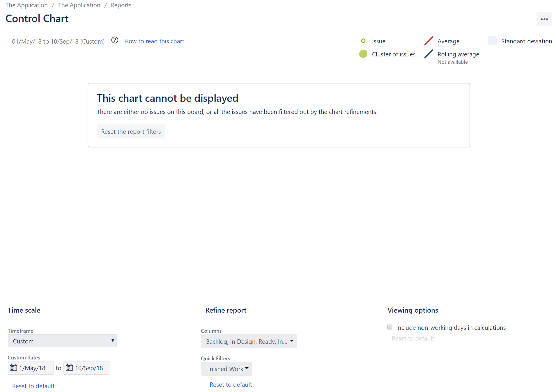Click the Rolling average Not available text

pos(453,62)
